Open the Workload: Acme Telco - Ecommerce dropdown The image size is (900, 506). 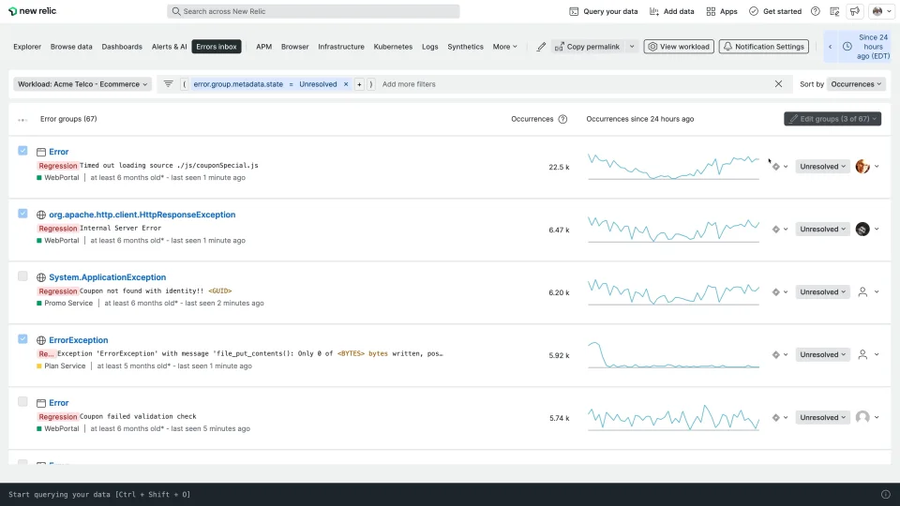coord(82,84)
